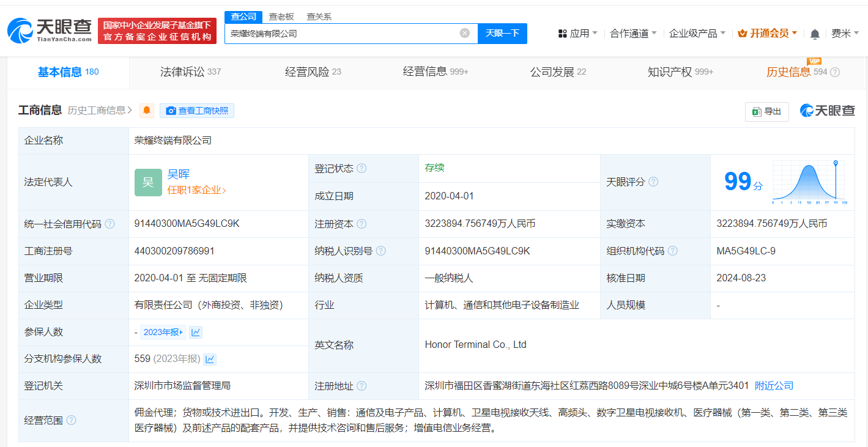Switch to the 法律诉讼 tab

coord(183,72)
